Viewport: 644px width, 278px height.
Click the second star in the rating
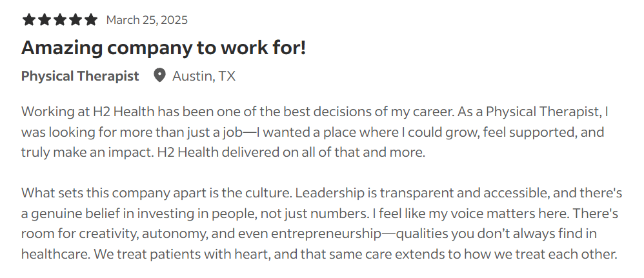pos(45,20)
